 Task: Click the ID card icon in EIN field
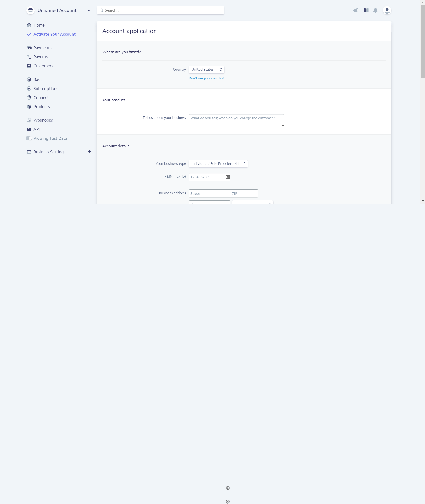227,177
